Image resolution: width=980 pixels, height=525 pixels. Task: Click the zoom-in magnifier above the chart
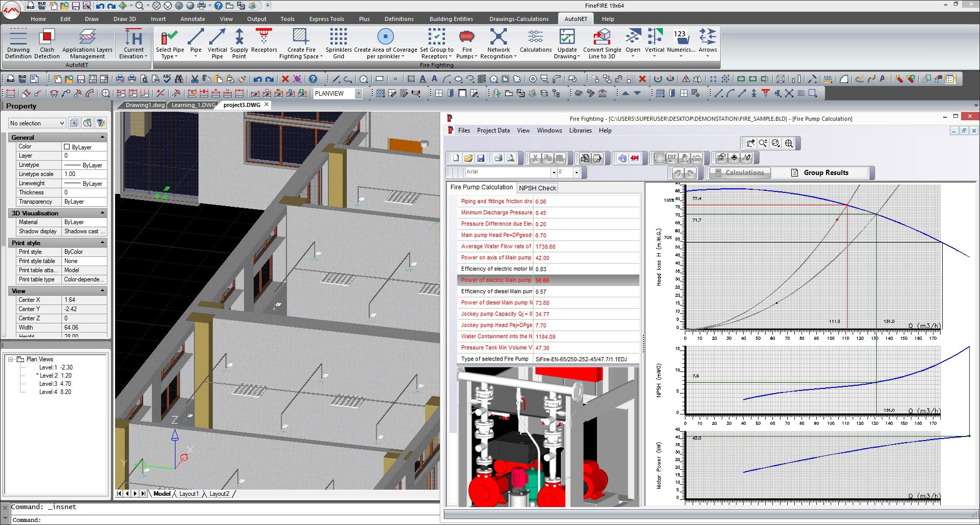(x=763, y=143)
